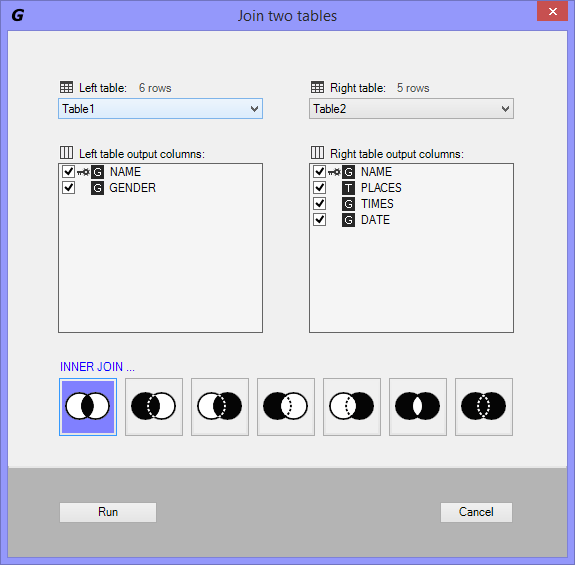Select DATE text in right columns list
Image resolution: width=575 pixels, height=565 pixels.
[376, 220]
